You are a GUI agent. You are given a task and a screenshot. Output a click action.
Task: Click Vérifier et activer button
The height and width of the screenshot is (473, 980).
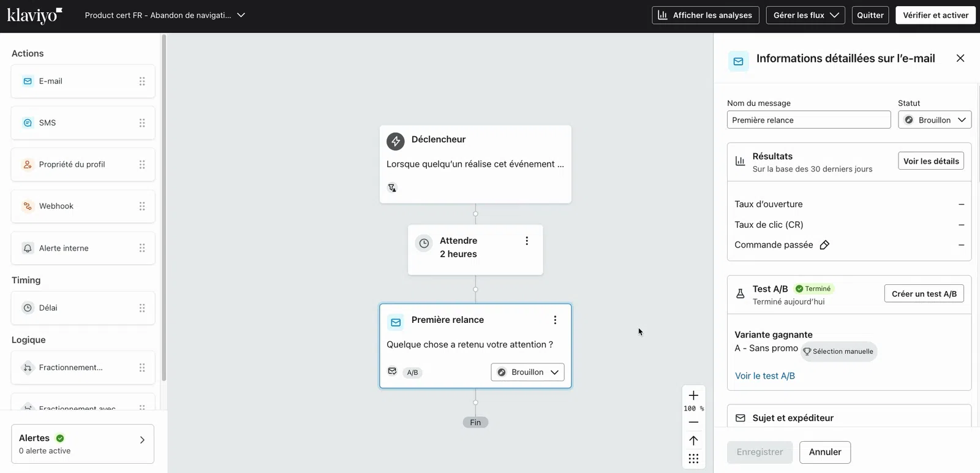[935, 15]
